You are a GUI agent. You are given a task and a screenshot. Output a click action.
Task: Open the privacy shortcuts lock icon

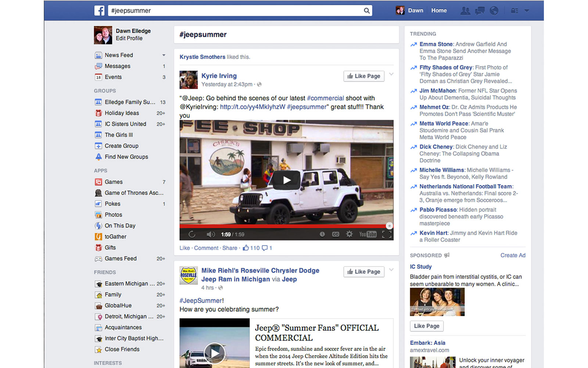[514, 11]
